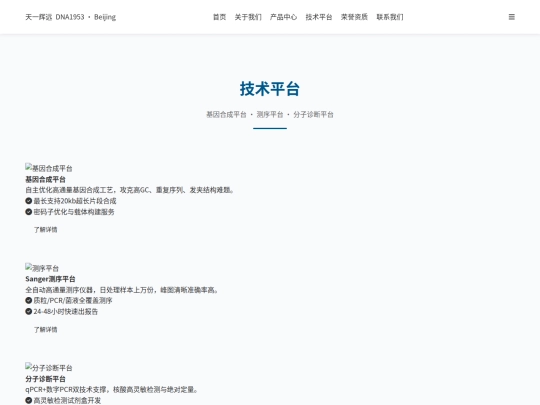Click the 测序平台 broken image
This screenshot has width=540, height=405.
(x=42, y=268)
